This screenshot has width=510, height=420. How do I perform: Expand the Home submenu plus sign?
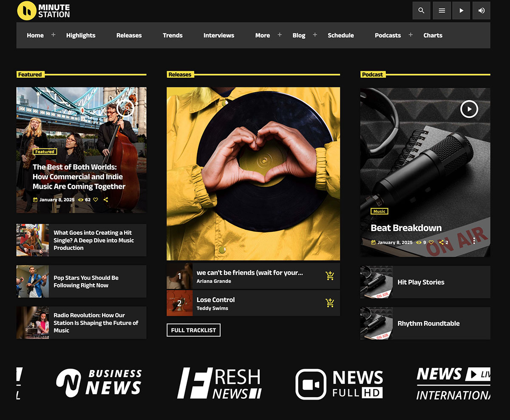coord(53,35)
